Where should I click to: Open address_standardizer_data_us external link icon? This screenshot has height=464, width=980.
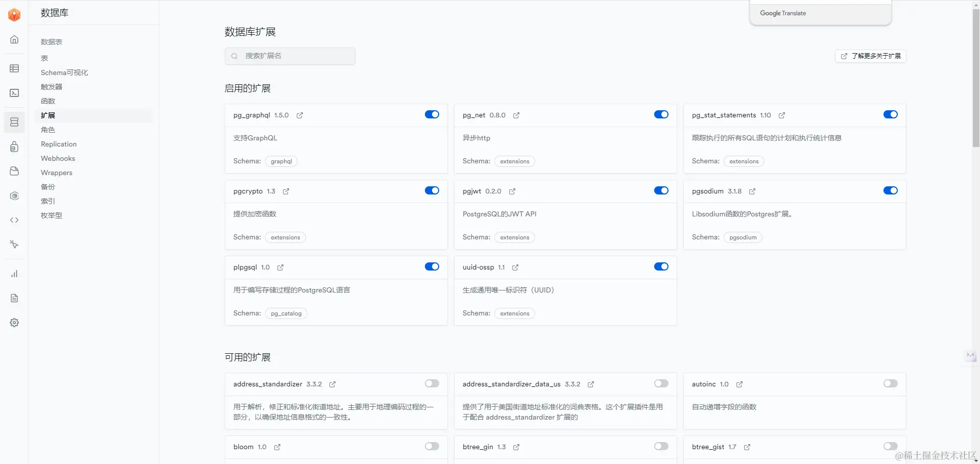tap(591, 384)
